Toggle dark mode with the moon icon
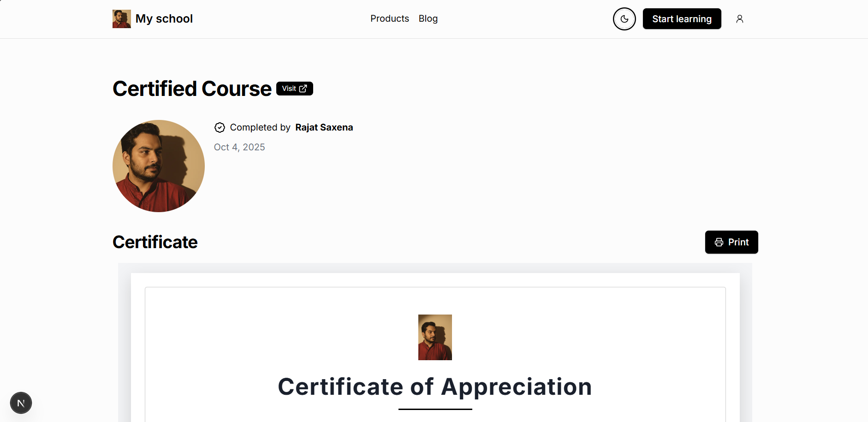 coord(624,19)
